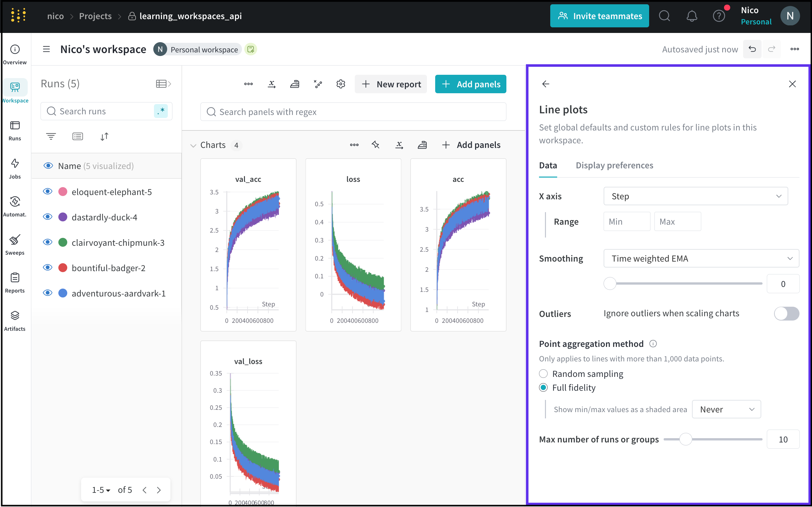Go back with the panel's left arrow
Screen dimensions: 812x507
(x=546, y=84)
